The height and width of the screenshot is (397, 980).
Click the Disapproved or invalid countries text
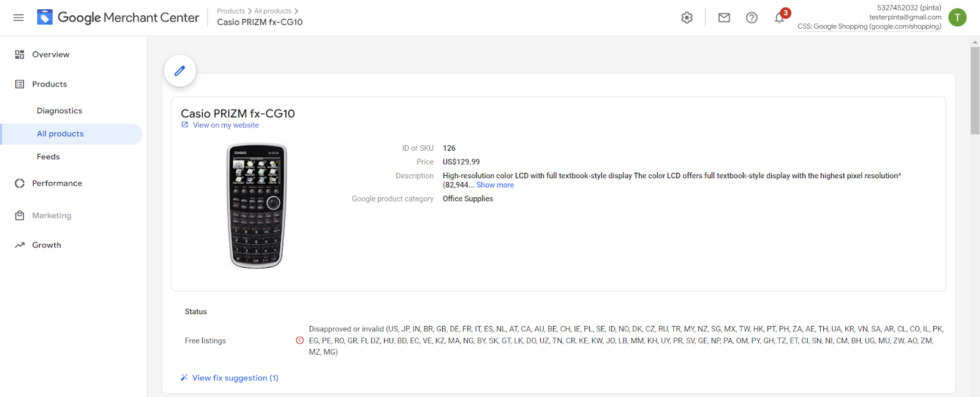626,341
